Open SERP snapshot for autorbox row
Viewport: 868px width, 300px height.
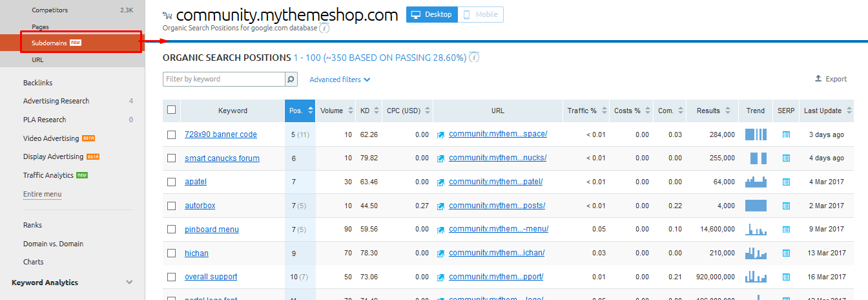(786, 206)
